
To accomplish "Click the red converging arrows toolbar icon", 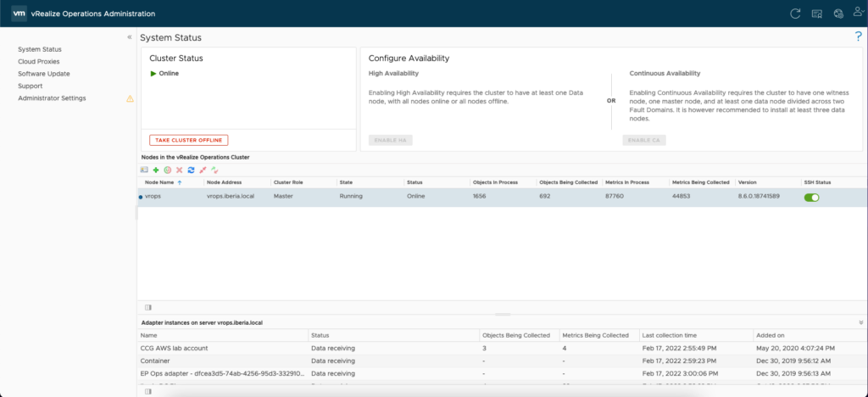I will pos(203,170).
